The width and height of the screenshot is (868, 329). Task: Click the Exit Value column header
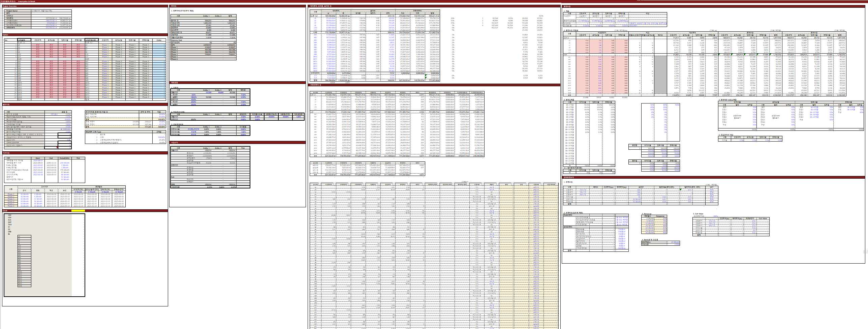(763, 219)
